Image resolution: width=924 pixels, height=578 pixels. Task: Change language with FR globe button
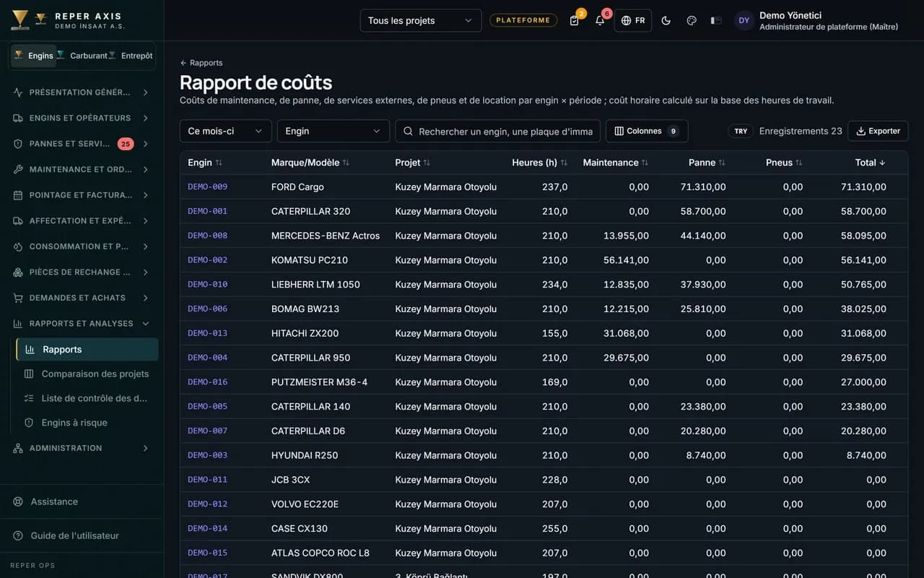click(x=633, y=20)
